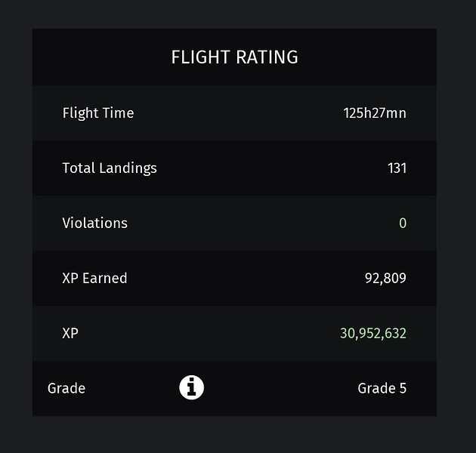Select the Violations label
The image size is (476, 453).
(x=94, y=223)
